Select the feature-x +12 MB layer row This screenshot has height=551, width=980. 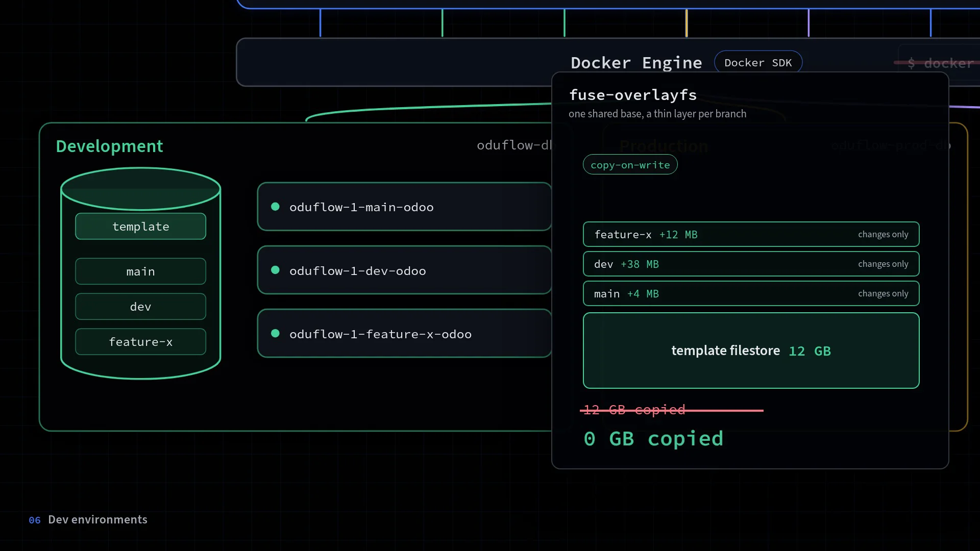(x=751, y=234)
